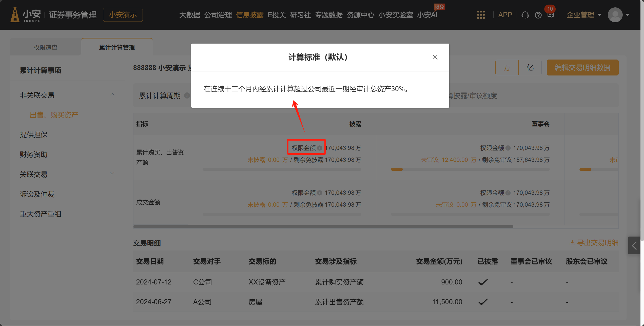Click the customer service headset icon
This screenshot has height=326, width=644.
525,15
